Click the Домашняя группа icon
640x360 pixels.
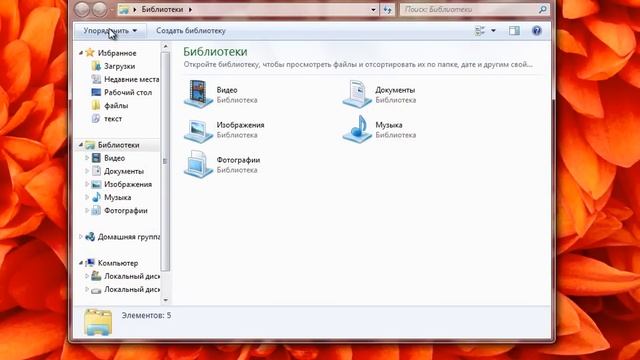click(x=90, y=237)
